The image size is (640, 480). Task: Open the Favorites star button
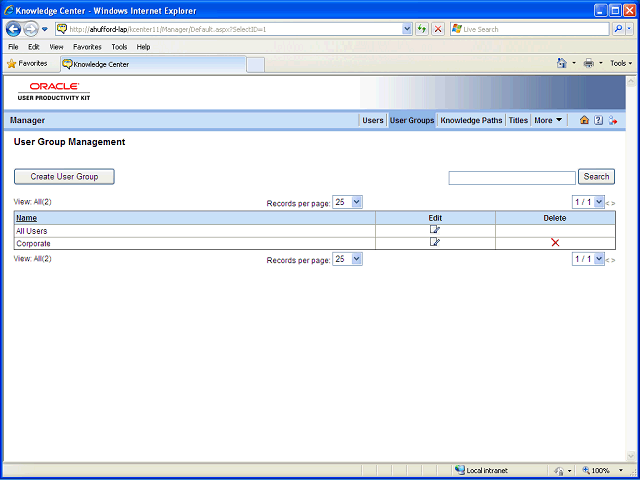coord(28,64)
